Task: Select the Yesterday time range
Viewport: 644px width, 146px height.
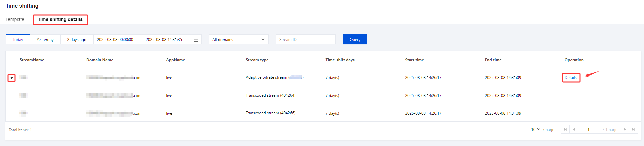Action: click(45, 40)
